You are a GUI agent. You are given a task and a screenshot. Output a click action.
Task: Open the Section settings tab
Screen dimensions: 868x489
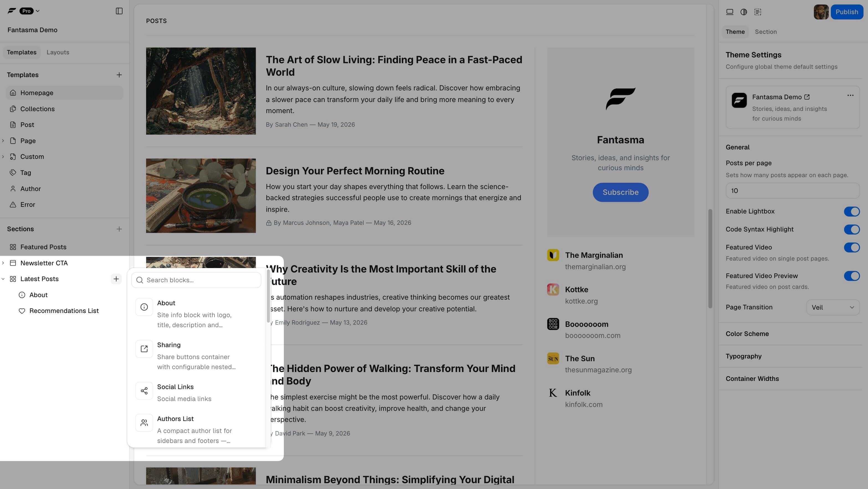tap(765, 32)
